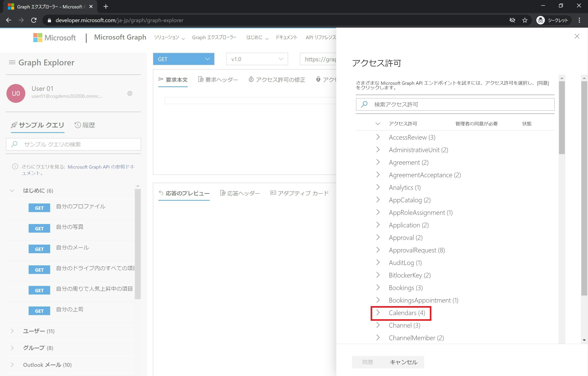Screen dimensions: 588x376
Task: Click the Microsoft logo
Action: click(54, 38)
